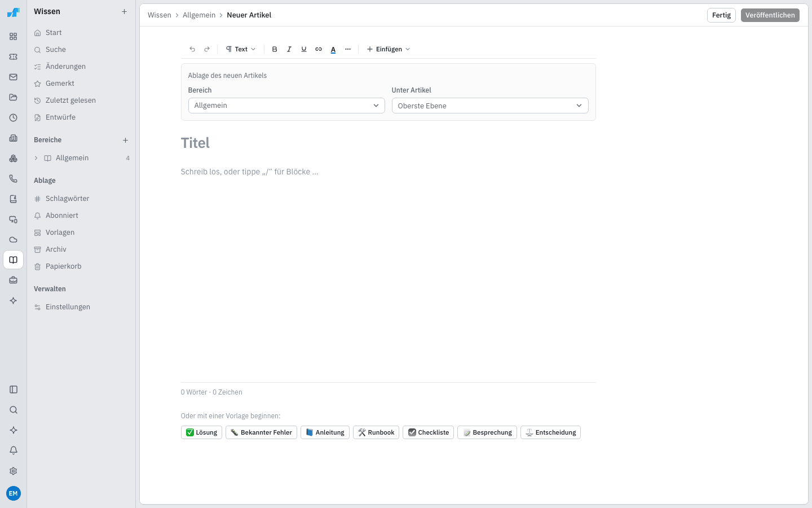Choose the Besprechung template

point(487,432)
